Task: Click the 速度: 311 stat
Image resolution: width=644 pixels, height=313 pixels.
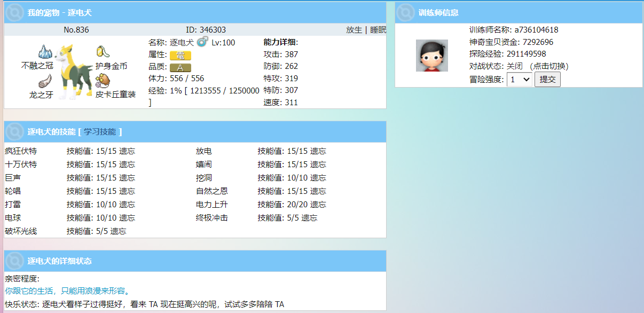Action: (281, 103)
